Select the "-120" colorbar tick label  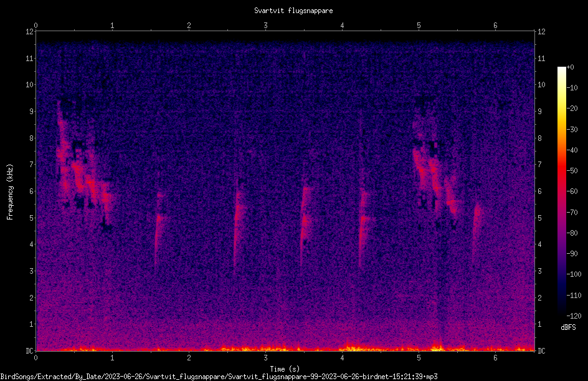(574, 316)
